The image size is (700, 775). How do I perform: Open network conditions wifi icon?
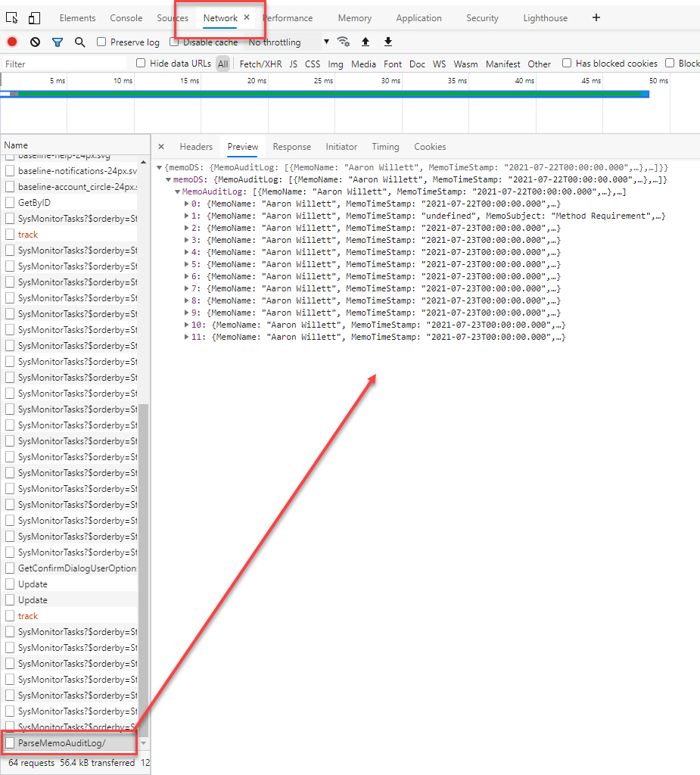point(344,42)
